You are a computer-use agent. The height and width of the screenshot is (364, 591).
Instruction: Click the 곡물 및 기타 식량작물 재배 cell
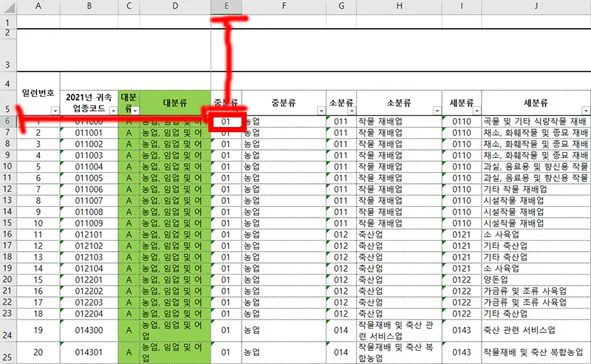(x=536, y=121)
